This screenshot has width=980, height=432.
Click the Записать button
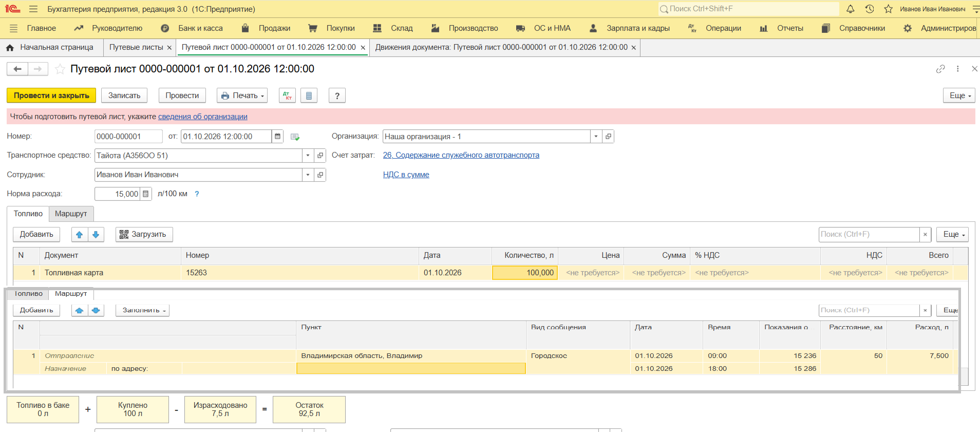(124, 96)
